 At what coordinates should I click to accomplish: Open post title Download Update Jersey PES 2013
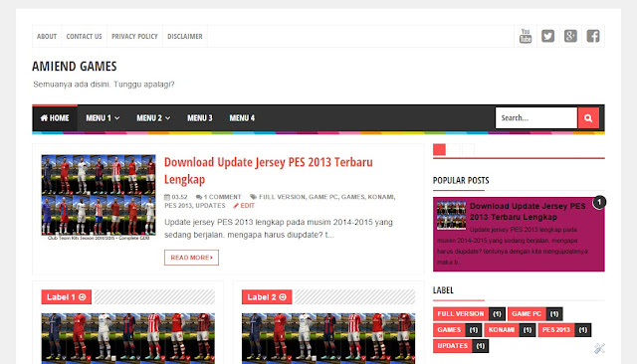click(268, 170)
